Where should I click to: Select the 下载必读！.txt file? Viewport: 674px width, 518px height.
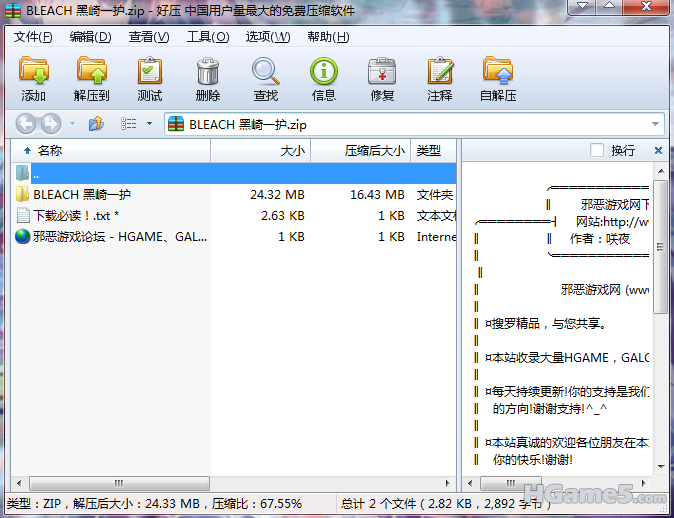(x=76, y=215)
